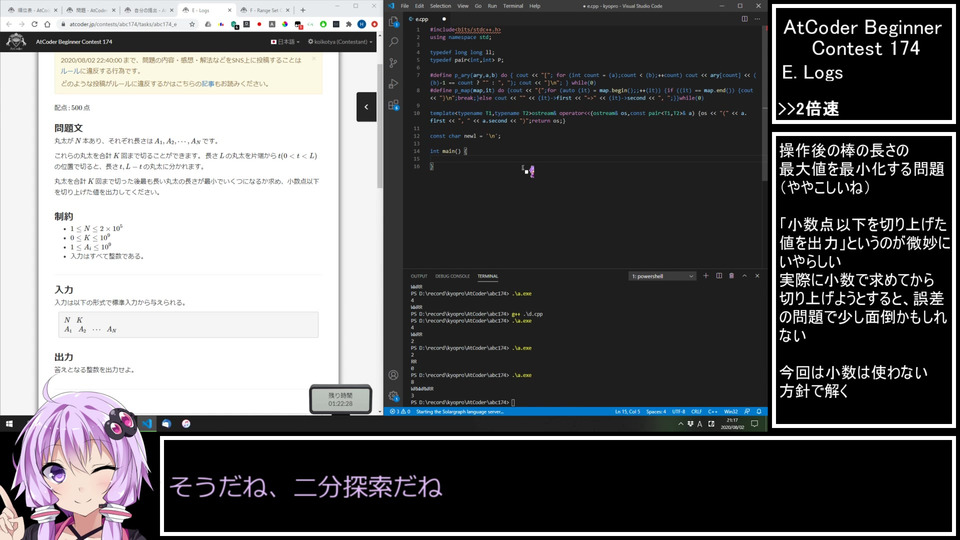Open the View menu
The image size is (960, 540).
click(463, 6)
